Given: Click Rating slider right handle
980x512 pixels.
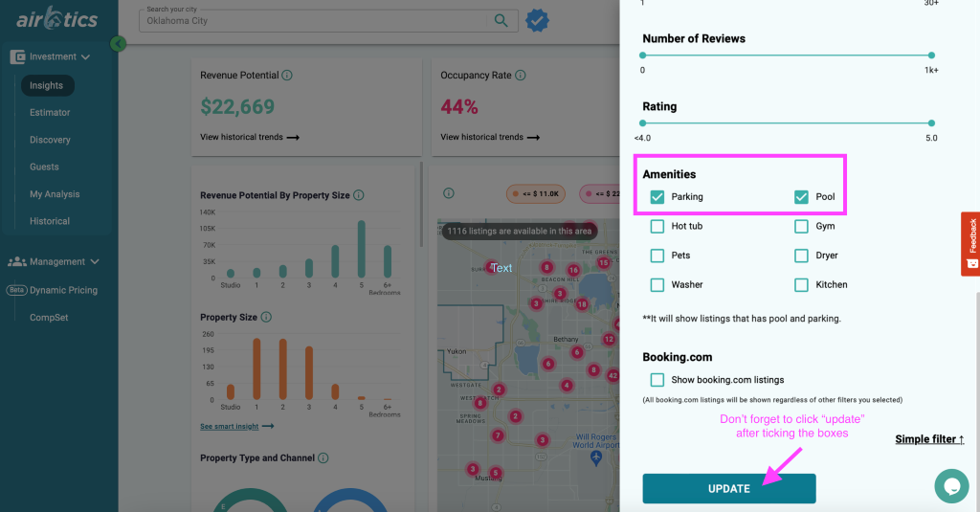Looking at the screenshot, I should click(931, 123).
